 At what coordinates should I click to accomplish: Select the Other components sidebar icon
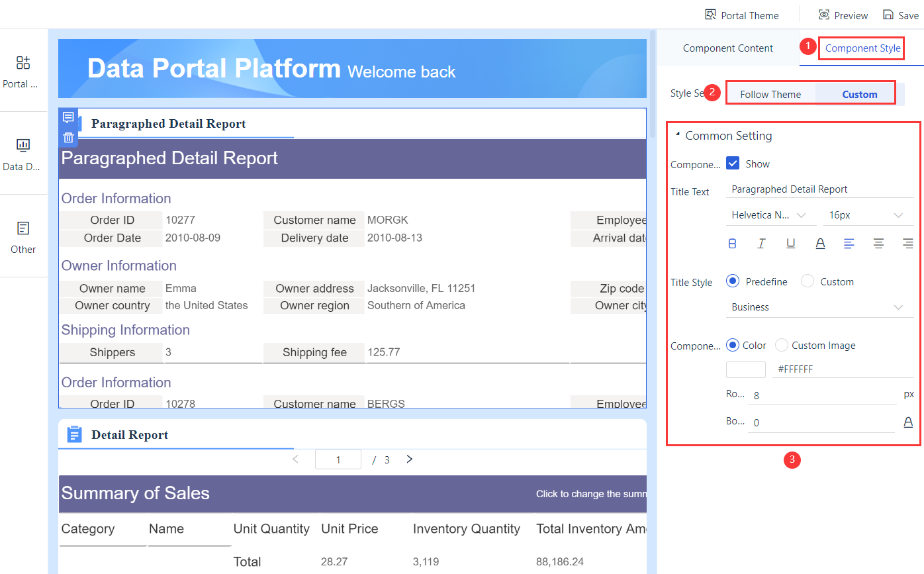(23, 228)
